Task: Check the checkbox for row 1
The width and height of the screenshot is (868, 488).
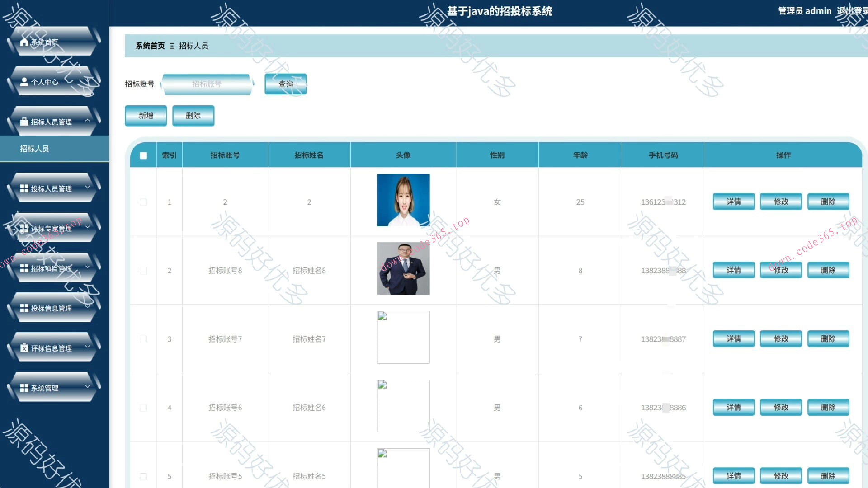Action: point(143,202)
